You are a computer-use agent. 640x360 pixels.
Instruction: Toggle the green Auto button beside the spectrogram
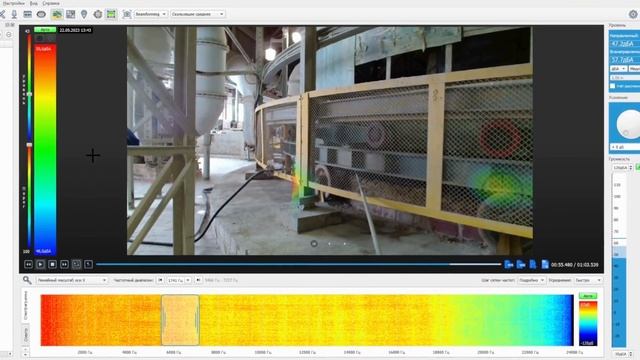tap(588, 296)
